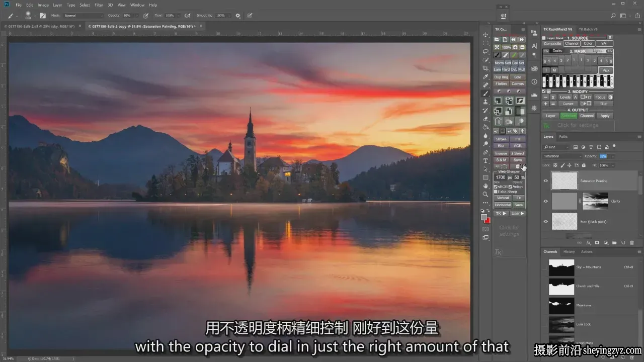The width and height of the screenshot is (644, 362).
Task: Click the Pick button in RapidMask
Action: [606, 70]
